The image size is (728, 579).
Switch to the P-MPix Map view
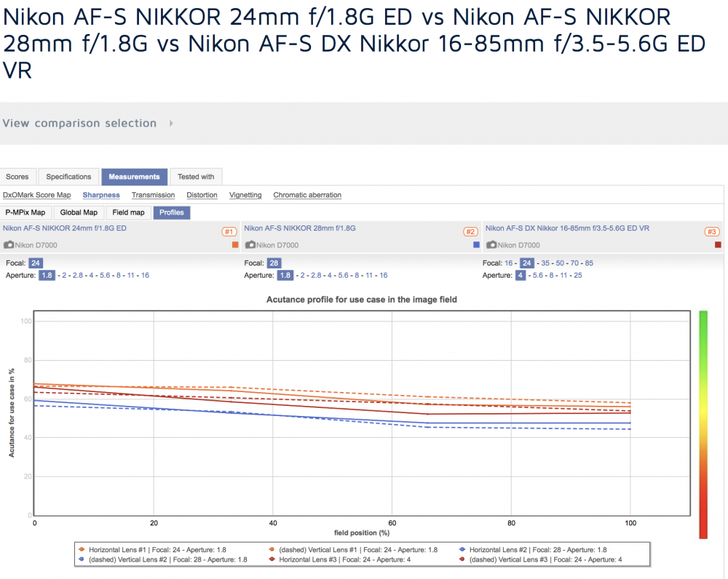(25, 212)
